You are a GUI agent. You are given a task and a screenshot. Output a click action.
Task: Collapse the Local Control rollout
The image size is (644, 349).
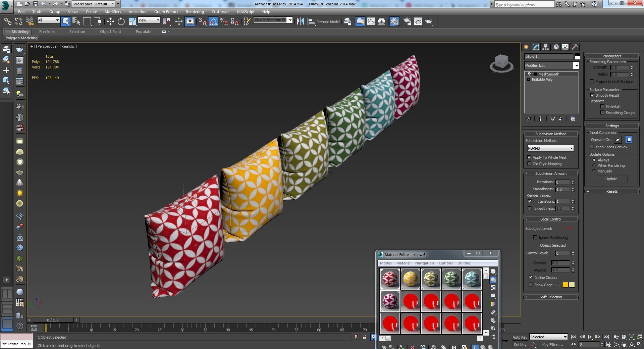pos(550,219)
